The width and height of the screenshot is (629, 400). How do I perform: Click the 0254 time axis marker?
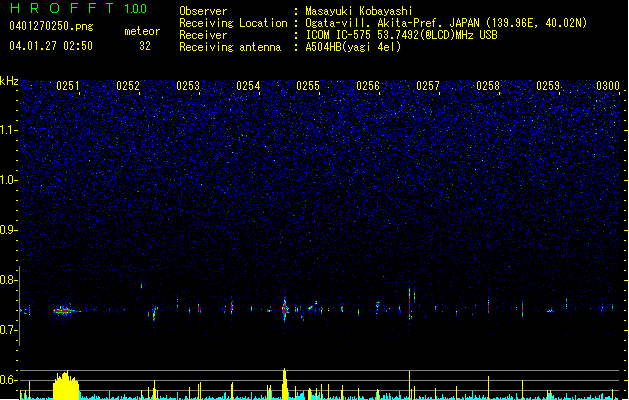pos(248,86)
